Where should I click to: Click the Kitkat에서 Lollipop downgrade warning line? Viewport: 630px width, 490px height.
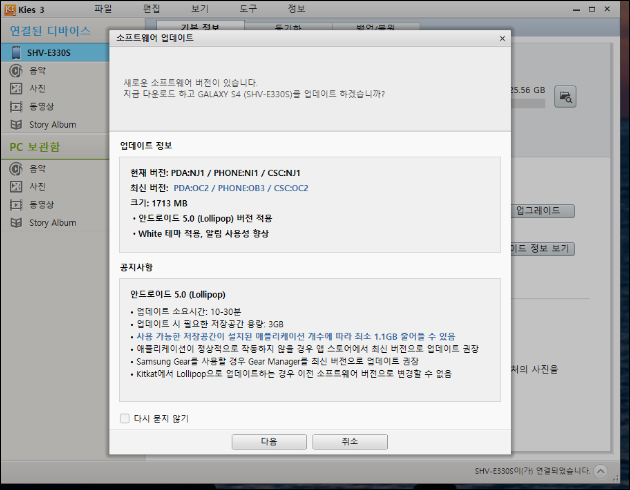(294, 374)
